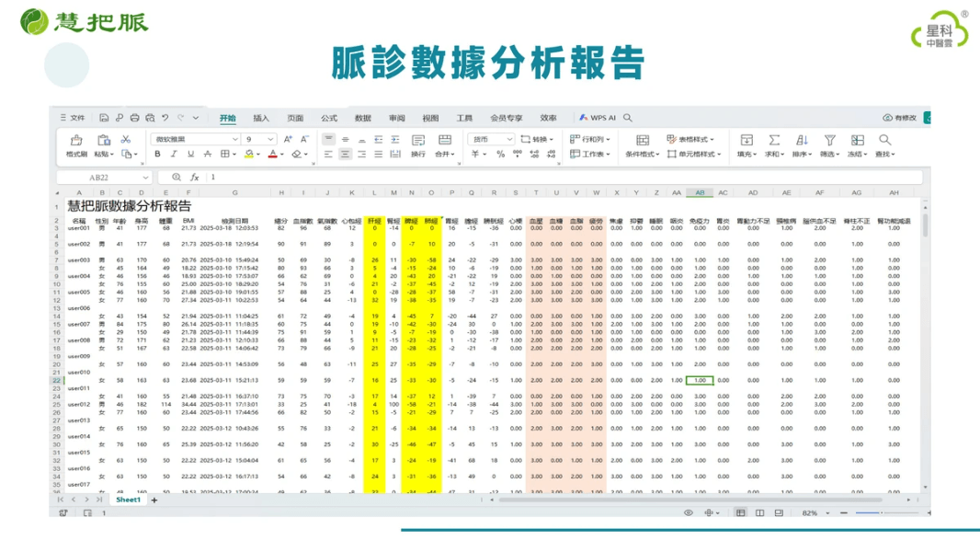Viewport: 980px width, 552px height.
Task: Click the Filter (筛选) funnel icon
Action: (829, 140)
